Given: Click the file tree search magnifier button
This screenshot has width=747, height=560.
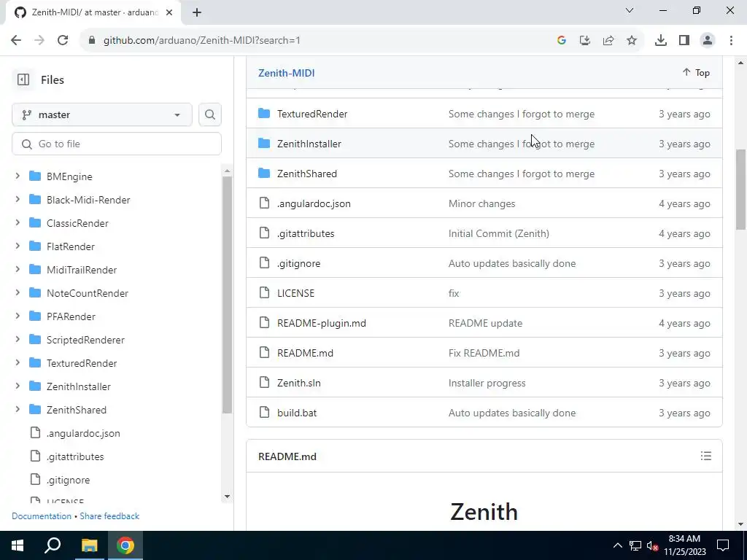Looking at the screenshot, I should point(209,114).
